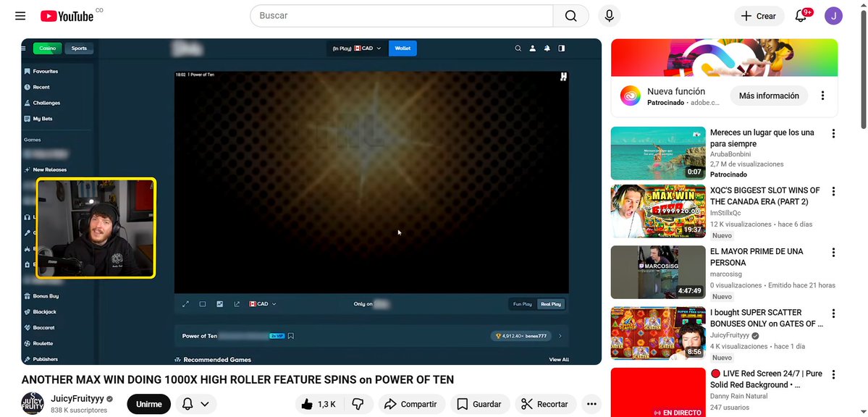Expand the subscription notification bell dropdown
Screen dimensions: 868x417
pyautogui.click(x=196, y=404)
